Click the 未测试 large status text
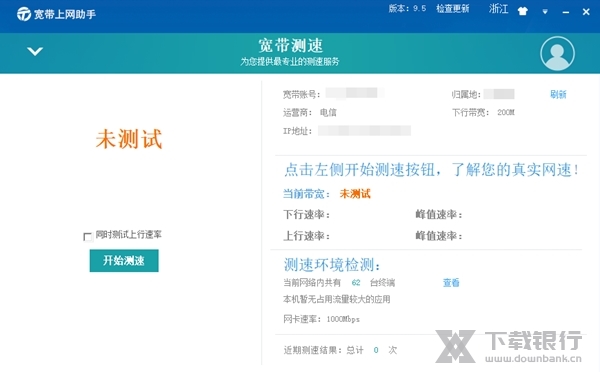Screen dimensions: 600x372 point(129,139)
